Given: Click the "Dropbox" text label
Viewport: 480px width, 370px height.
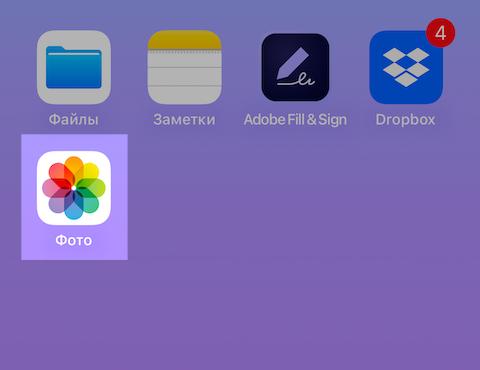Looking at the screenshot, I should coord(406,120).
